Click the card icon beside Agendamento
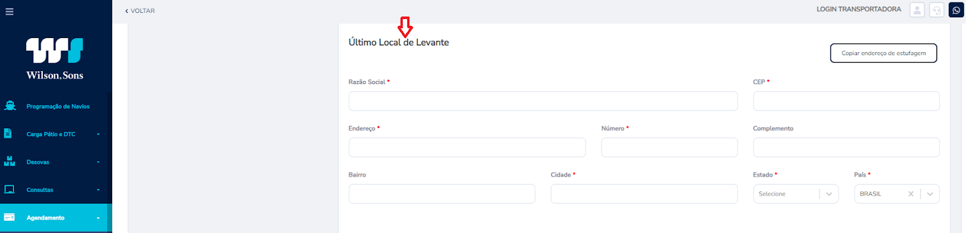Image resolution: width=980 pixels, height=233 pixels. click(x=9, y=217)
